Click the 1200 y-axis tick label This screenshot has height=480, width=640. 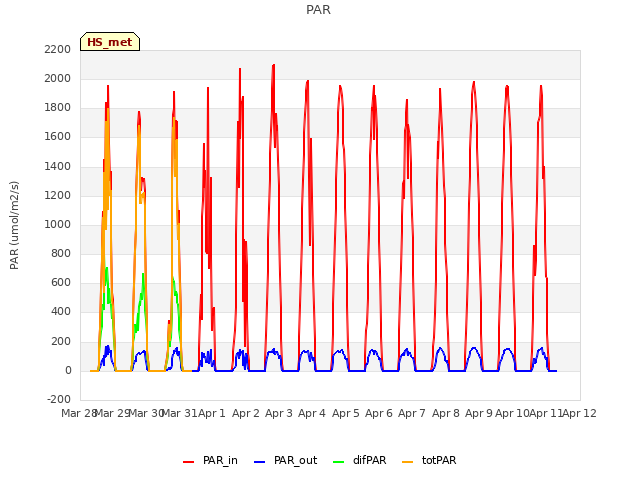(x=58, y=195)
